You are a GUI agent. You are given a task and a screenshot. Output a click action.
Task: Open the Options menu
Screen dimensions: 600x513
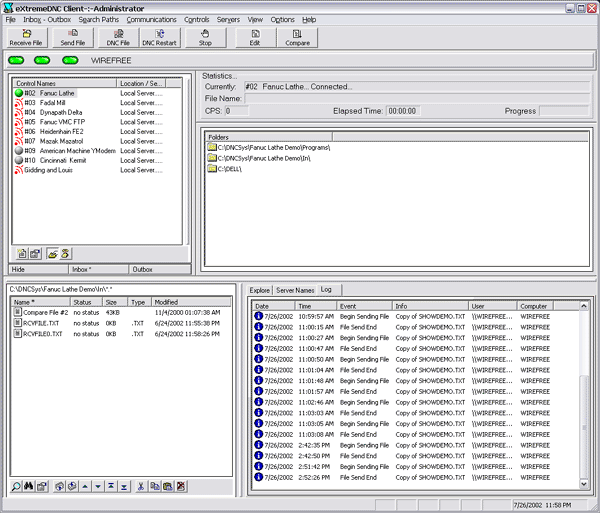click(283, 20)
